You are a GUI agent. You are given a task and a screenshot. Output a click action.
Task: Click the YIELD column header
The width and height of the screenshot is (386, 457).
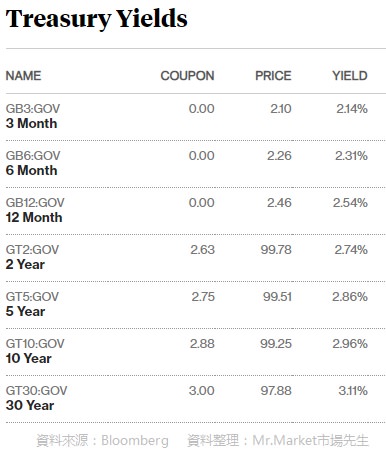[350, 76]
